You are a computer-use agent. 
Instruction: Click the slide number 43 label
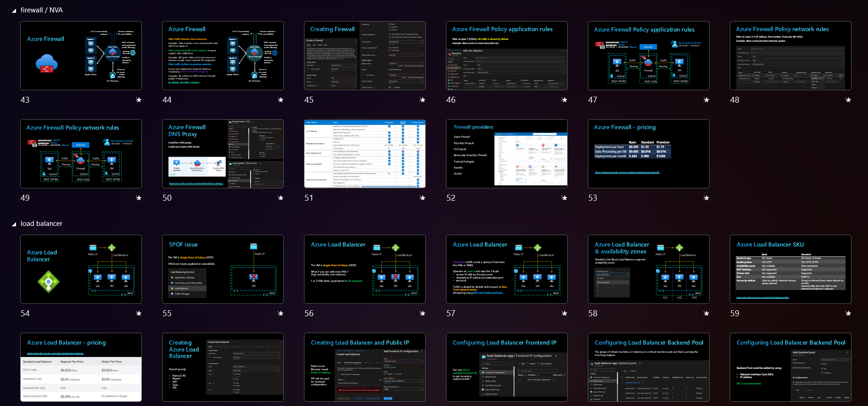pos(25,100)
